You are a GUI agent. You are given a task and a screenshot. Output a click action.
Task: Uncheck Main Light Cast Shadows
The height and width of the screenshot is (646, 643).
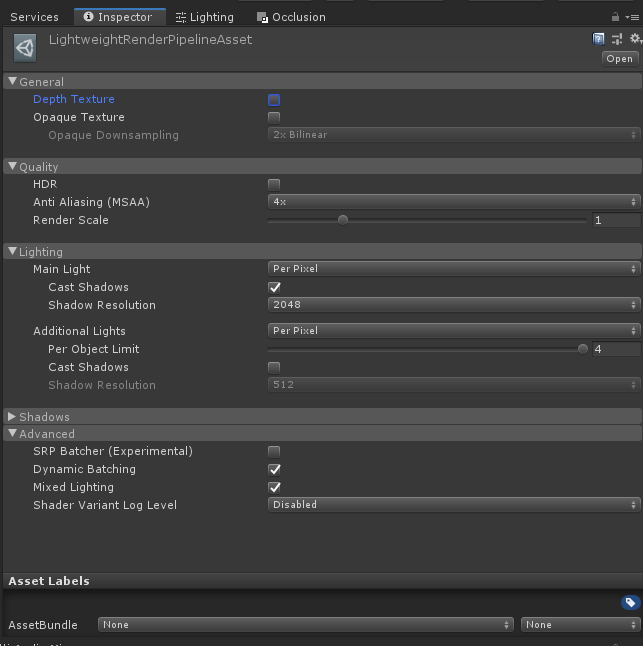274,288
